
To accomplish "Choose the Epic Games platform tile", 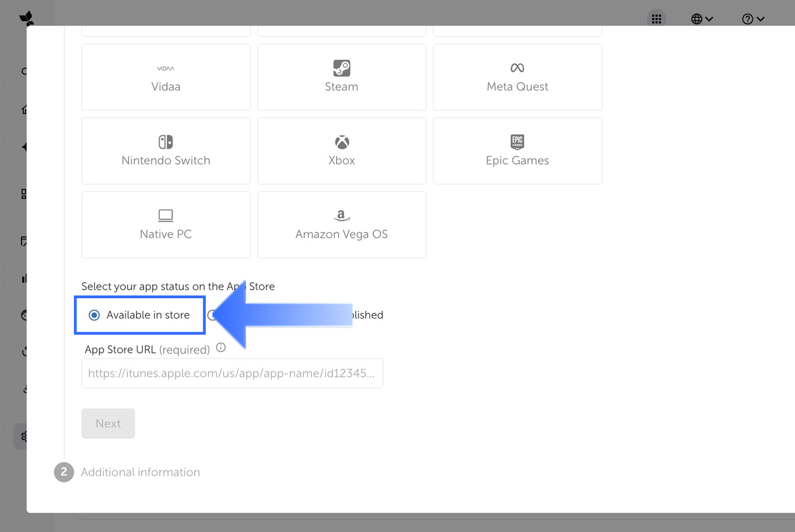I will point(517,151).
